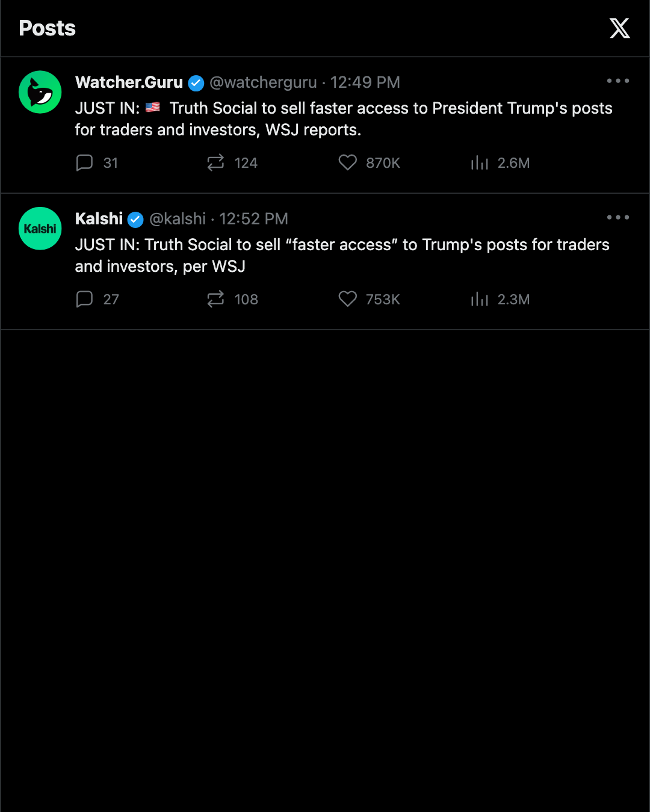Open the Kalshi display name
This screenshot has height=812, width=650.
(x=99, y=219)
